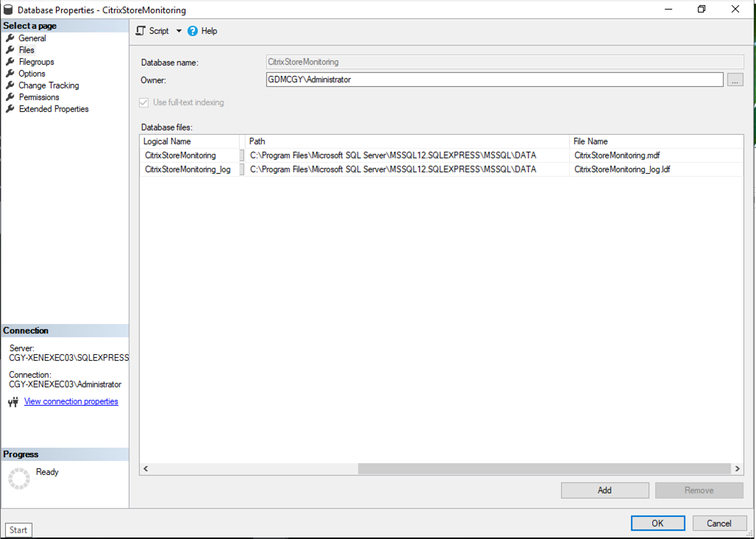Switch to the Filegroups page
The height and width of the screenshot is (539, 756).
36,62
